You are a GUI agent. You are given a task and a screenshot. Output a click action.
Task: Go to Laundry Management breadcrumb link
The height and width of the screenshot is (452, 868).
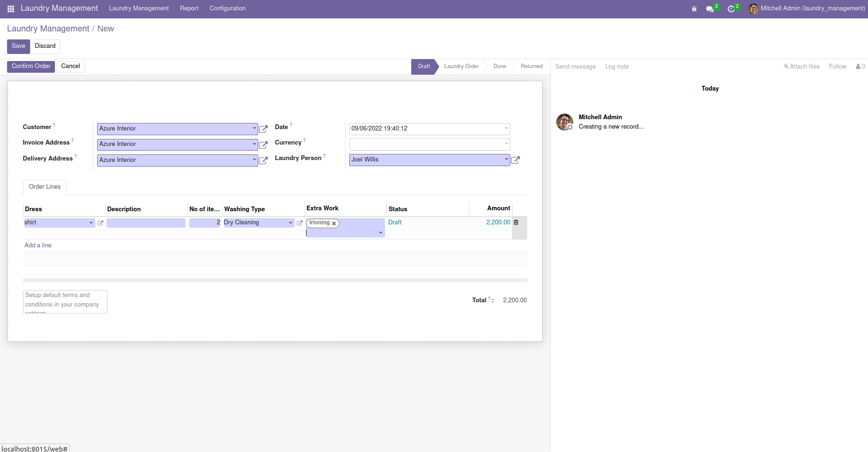point(48,29)
